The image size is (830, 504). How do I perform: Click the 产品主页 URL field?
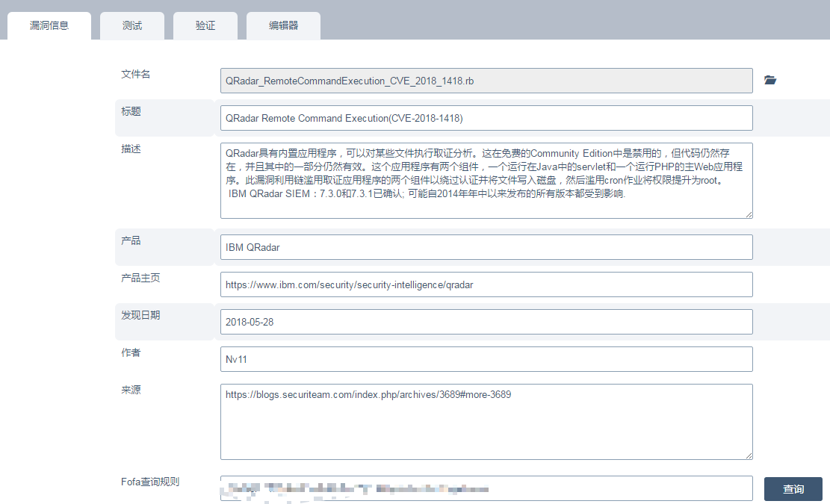[x=486, y=284]
